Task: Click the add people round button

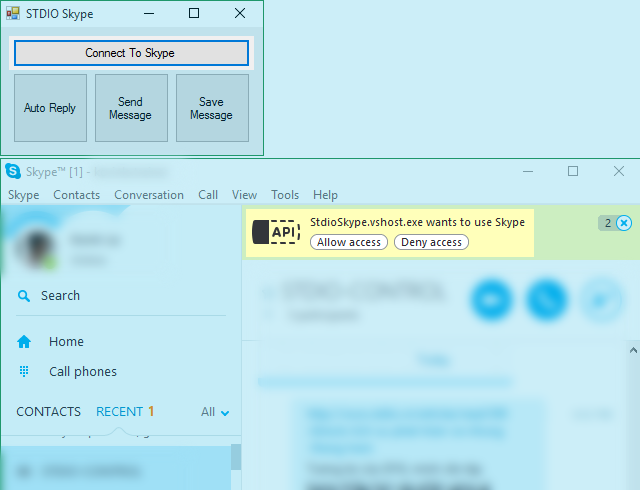Action: (x=601, y=300)
